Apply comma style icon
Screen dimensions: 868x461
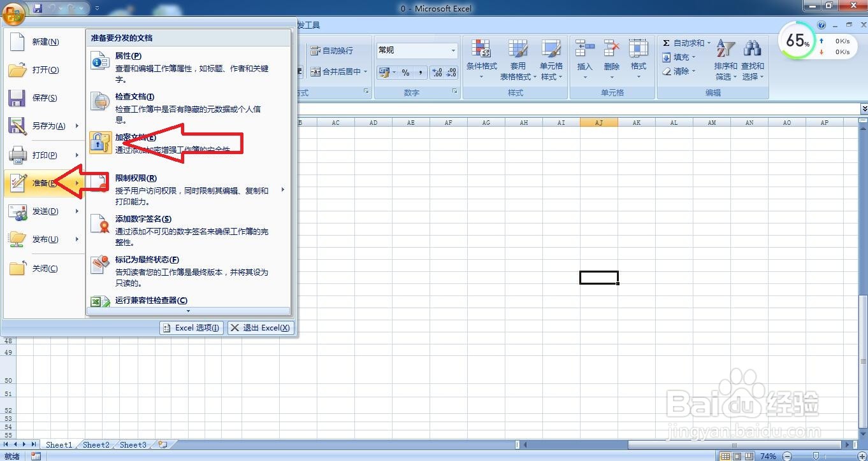[420, 73]
